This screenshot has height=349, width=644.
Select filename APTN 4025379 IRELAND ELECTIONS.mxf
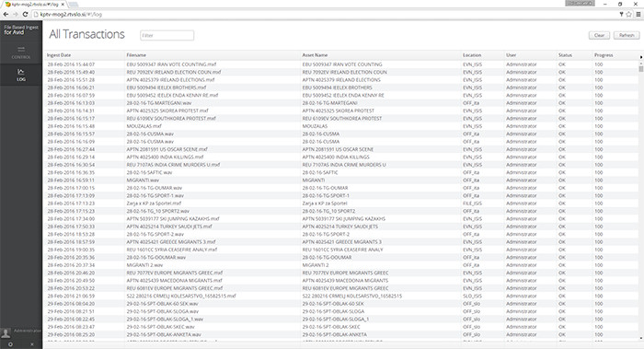click(170, 80)
